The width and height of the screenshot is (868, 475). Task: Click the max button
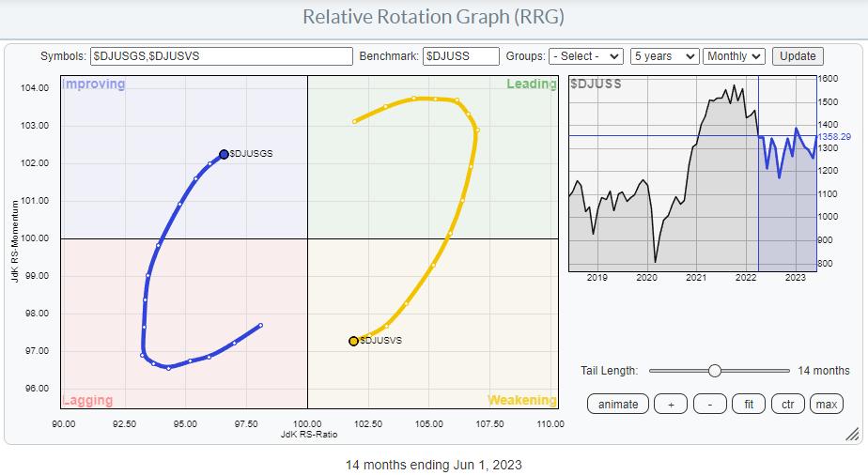pos(826,405)
